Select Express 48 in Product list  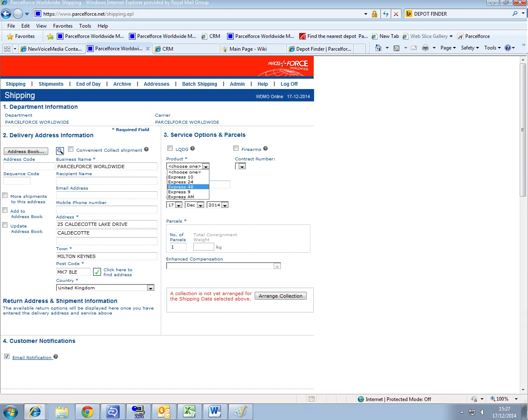[x=188, y=187]
